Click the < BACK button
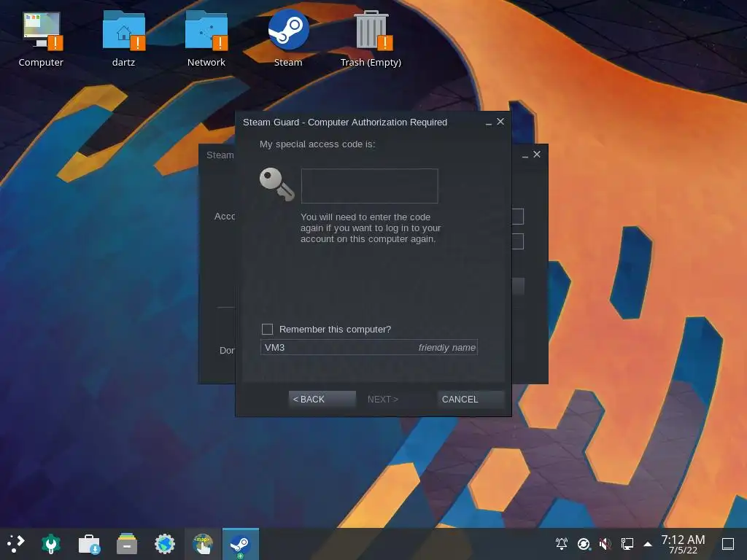Viewport: 747px width, 560px height. tap(322, 399)
